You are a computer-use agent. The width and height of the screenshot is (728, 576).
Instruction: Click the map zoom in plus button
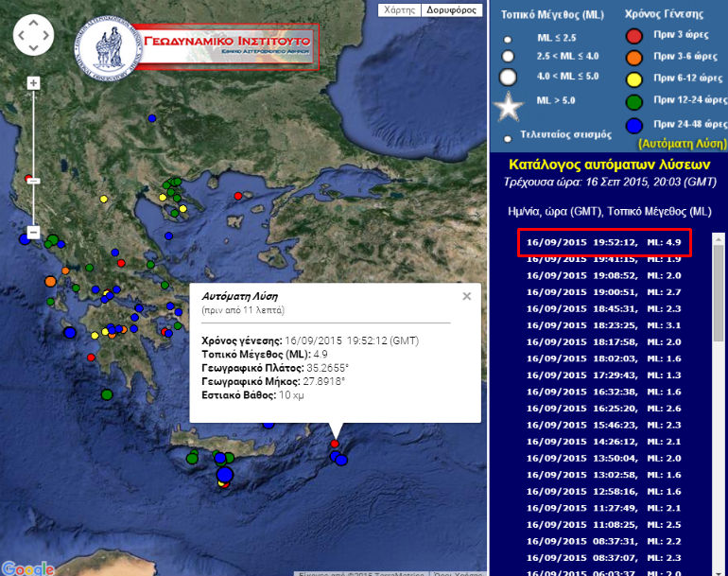click(33, 83)
